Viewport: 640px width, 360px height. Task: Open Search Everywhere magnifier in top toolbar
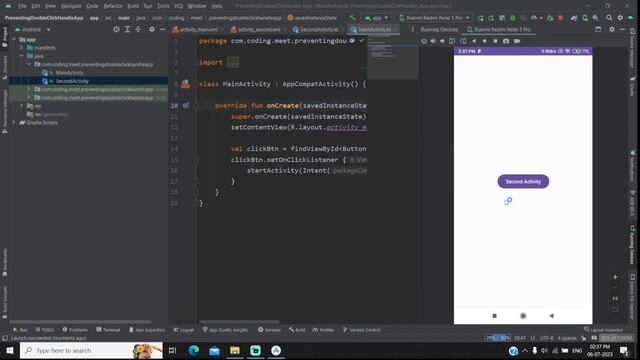pyautogui.click(x=609, y=18)
